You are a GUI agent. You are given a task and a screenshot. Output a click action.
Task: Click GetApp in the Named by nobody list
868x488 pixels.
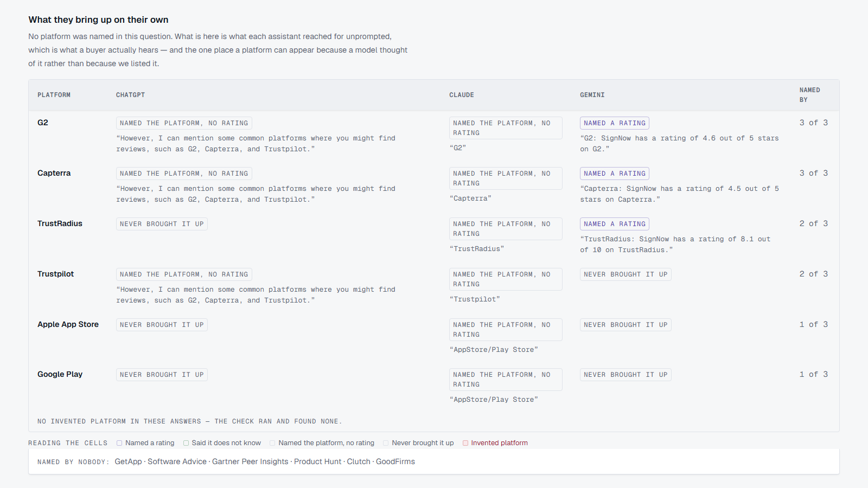128,461
